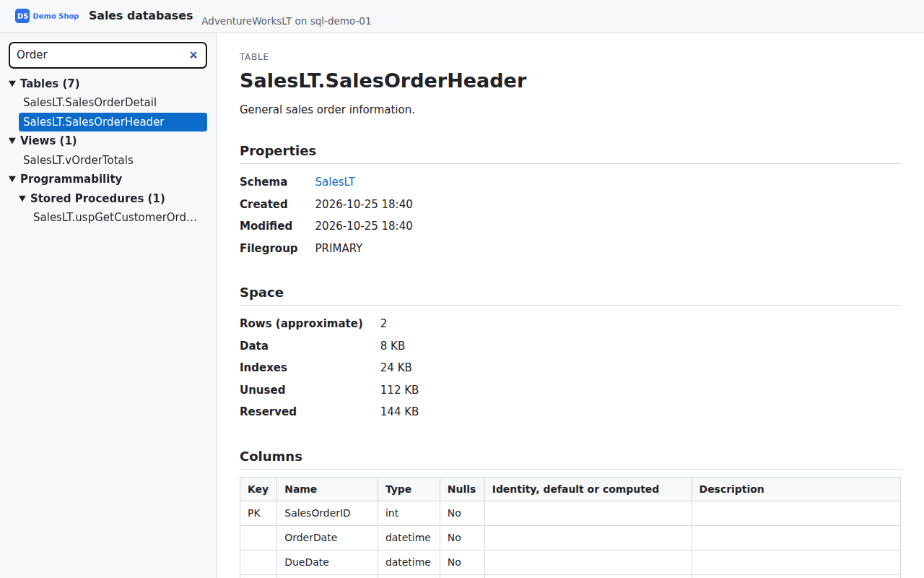Click the General sales order information description
Image resolution: width=924 pixels, height=578 pixels.
pyautogui.click(x=327, y=110)
